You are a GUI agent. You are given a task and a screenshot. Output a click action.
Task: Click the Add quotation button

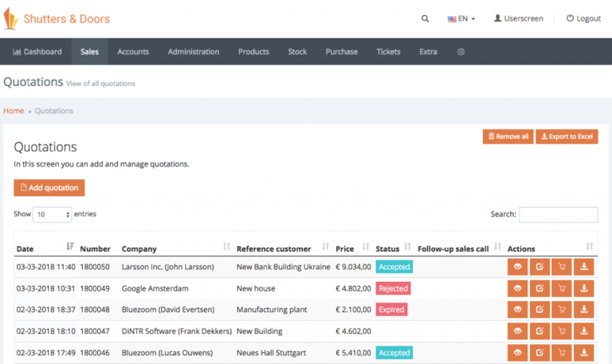pos(49,188)
